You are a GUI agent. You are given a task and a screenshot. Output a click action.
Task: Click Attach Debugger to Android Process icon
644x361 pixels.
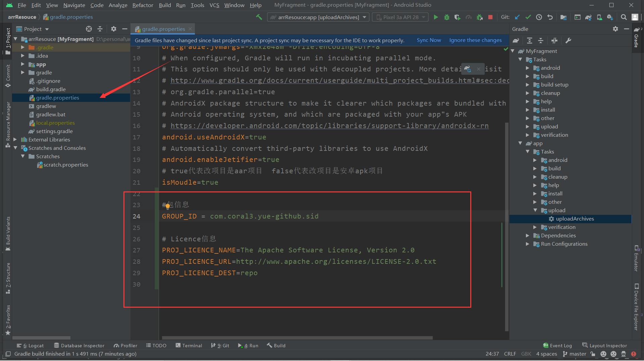coord(480,17)
